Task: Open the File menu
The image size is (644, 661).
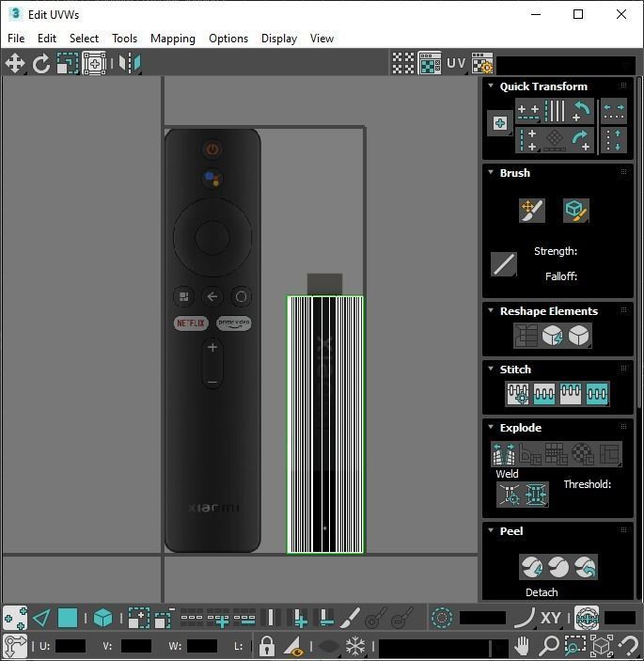Action: click(16, 39)
